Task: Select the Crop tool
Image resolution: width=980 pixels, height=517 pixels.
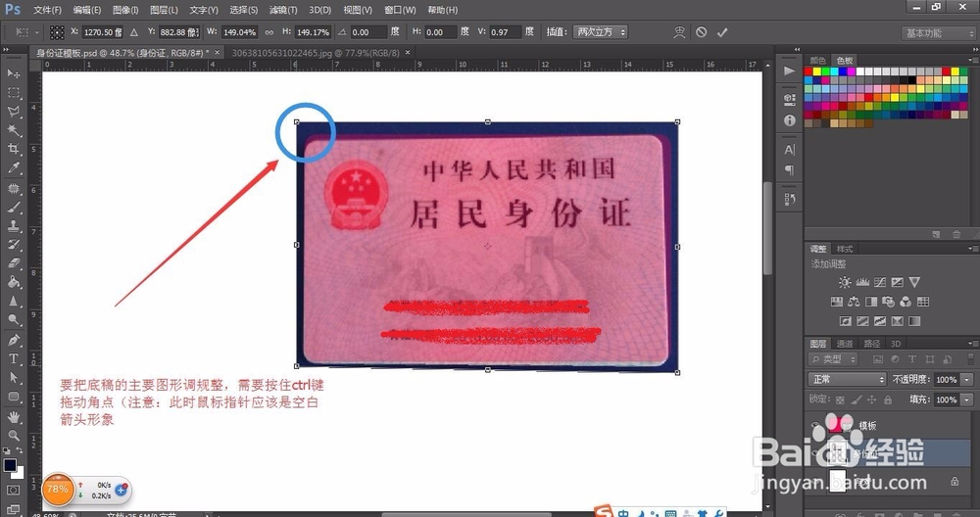Action: click(x=13, y=149)
